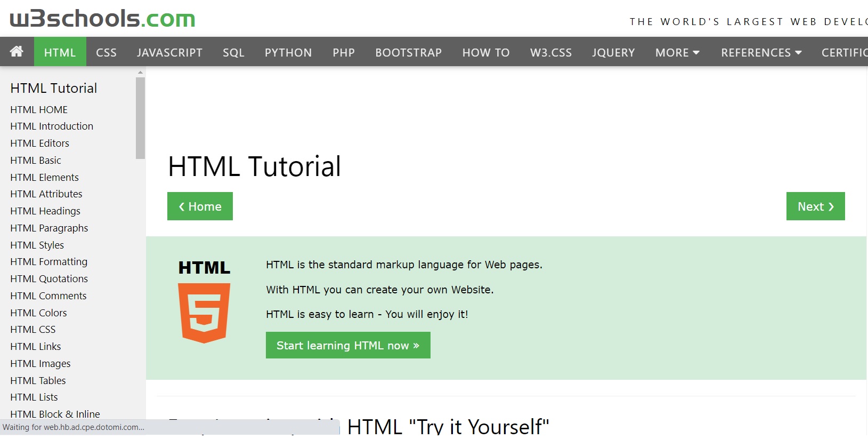Go to HTML Block & Inline lesson
This screenshot has height=439, width=868.
[55, 414]
